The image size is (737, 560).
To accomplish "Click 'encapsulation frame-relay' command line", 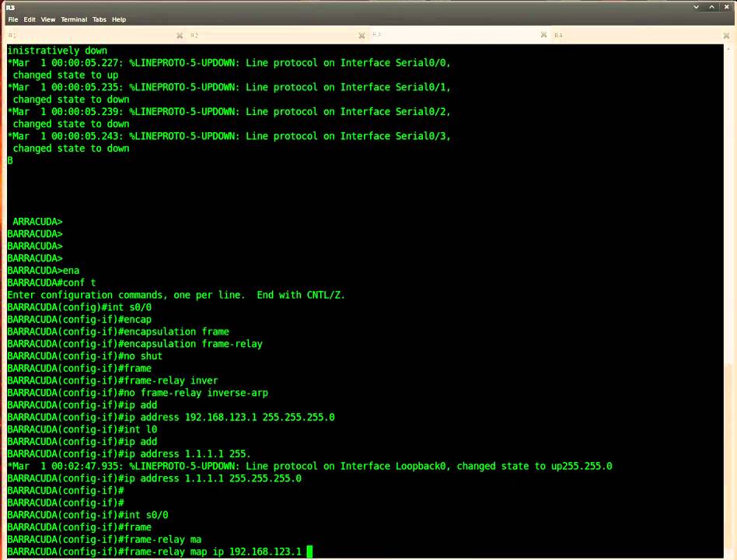I will tap(135, 344).
